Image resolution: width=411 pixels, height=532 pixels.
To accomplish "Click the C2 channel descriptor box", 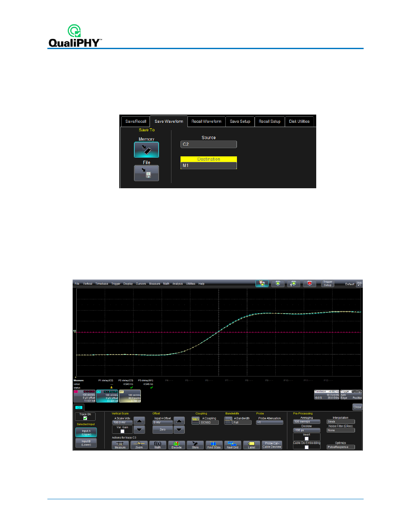I will 84,396.
